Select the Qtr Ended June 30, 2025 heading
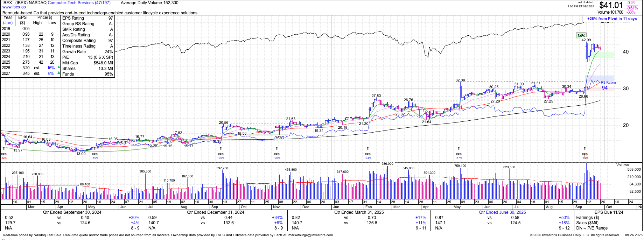Viewport: 644px width, 240px height. pos(502,212)
